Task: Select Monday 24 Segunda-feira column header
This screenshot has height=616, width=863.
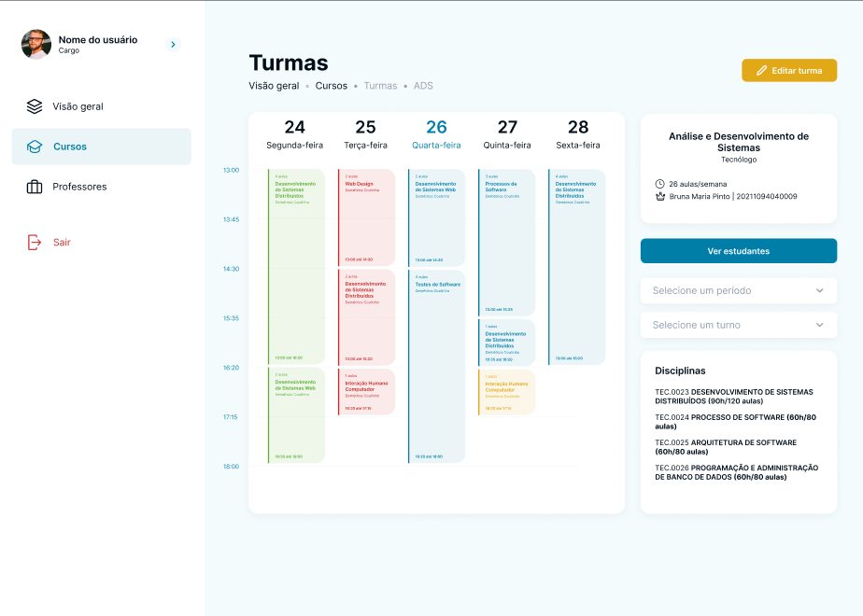Action: pyautogui.click(x=294, y=134)
